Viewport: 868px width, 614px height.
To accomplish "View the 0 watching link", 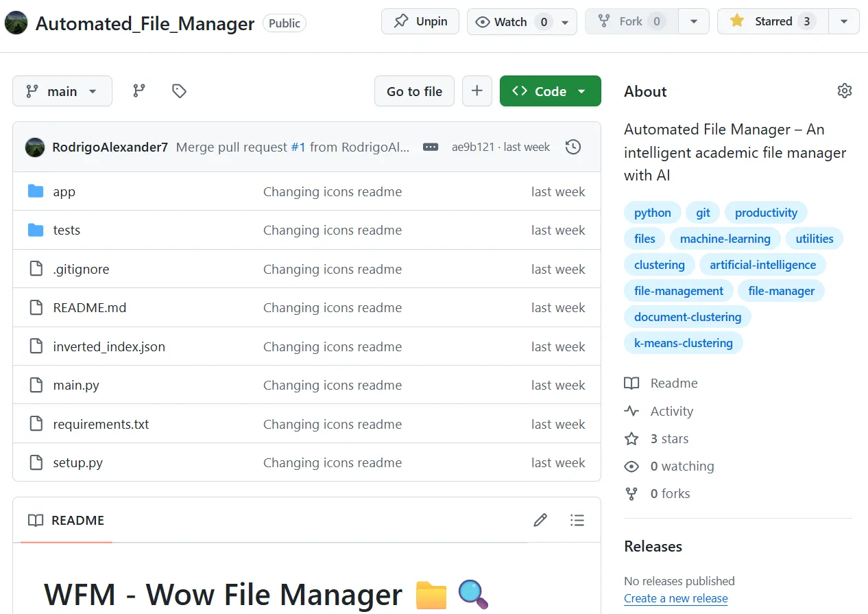I will 682,467.
